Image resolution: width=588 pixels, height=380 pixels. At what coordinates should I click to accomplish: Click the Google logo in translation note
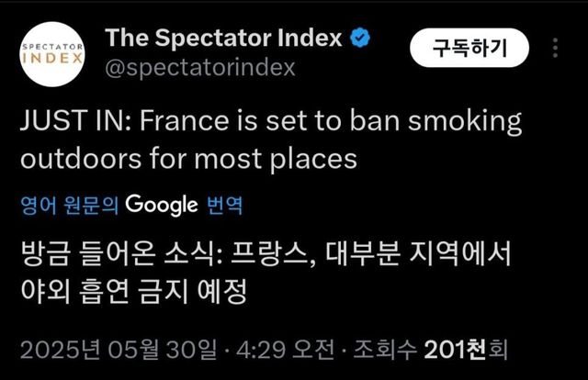tap(162, 204)
